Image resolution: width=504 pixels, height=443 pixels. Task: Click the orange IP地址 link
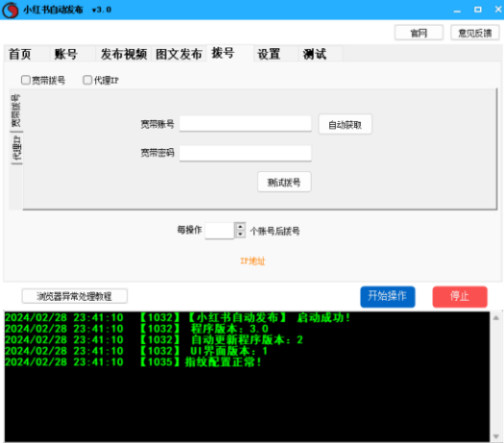click(252, 261)
